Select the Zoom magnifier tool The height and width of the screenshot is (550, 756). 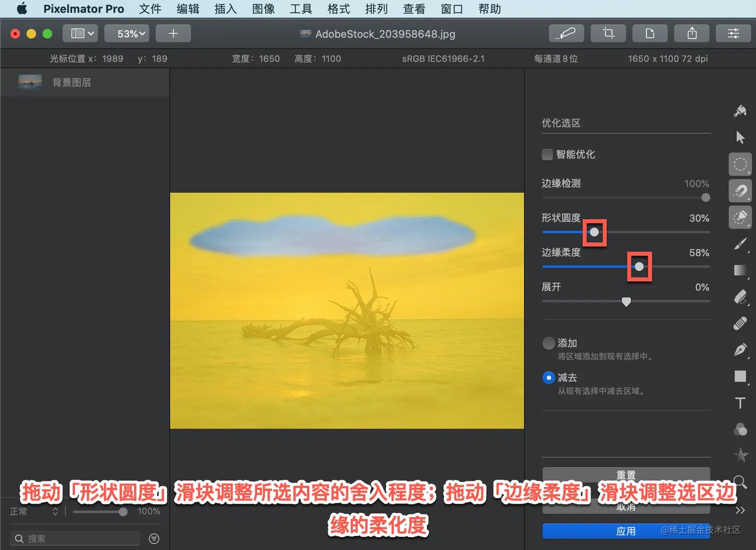point(740,482)
